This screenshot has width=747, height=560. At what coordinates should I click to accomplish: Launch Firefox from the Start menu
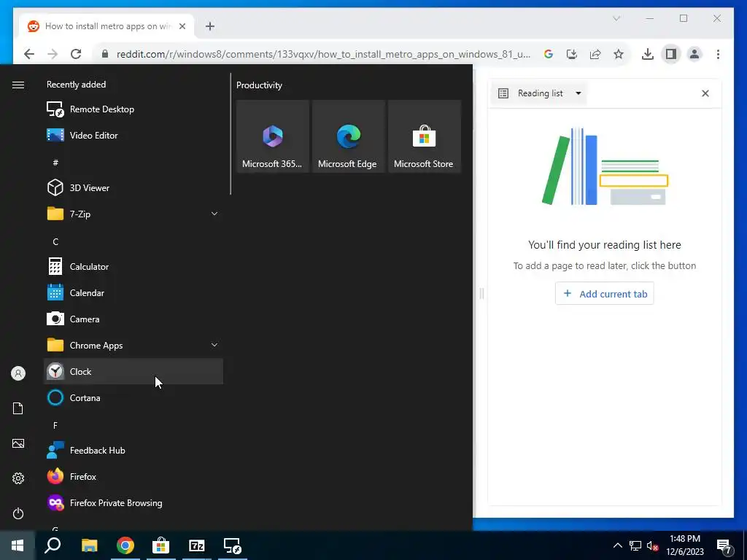tap(133, 477)
